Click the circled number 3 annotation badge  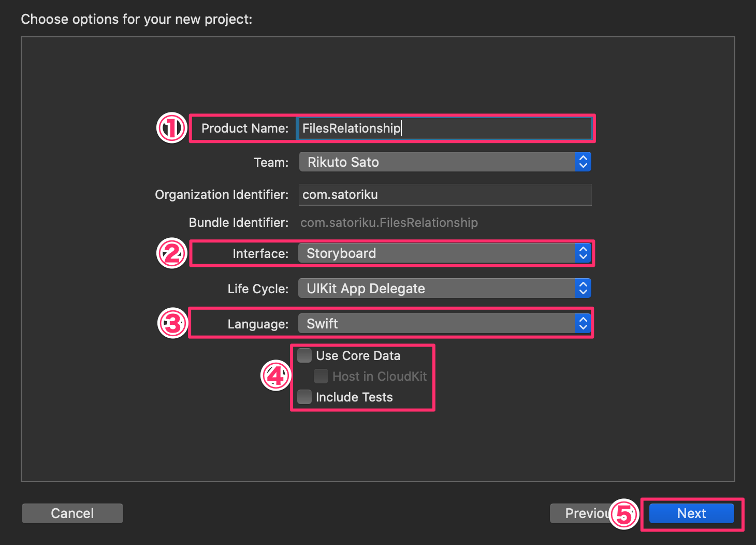pyautogui.click(x=172, y=324)
